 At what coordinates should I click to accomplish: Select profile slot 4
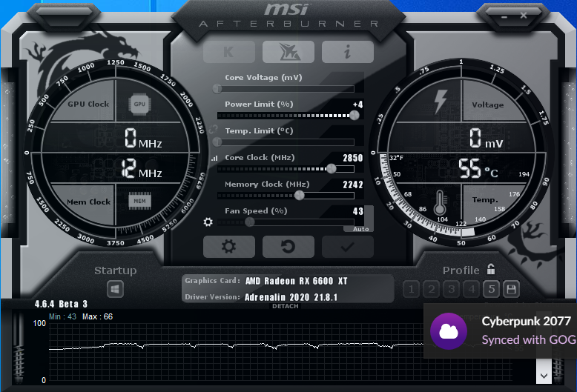coord(472,290)
